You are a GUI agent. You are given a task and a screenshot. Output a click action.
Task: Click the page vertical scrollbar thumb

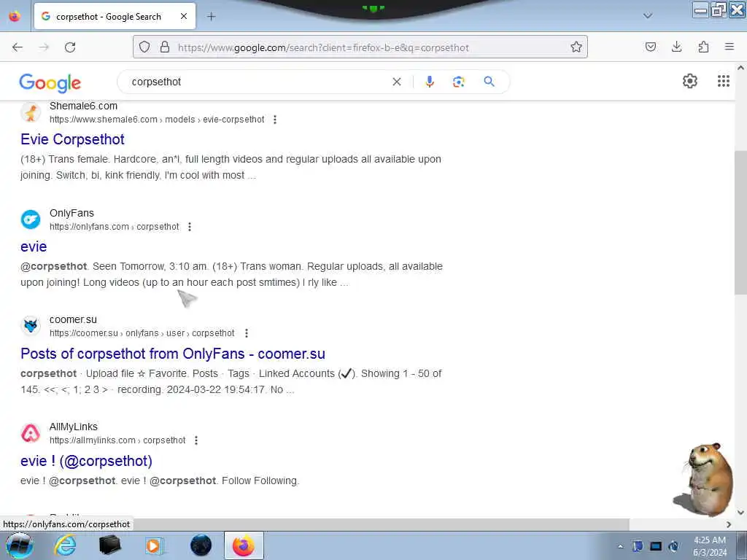[740, 223]
